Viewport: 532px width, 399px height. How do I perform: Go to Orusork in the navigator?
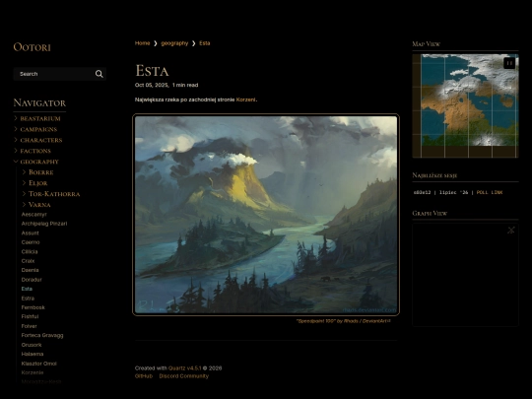click(32, 345)
